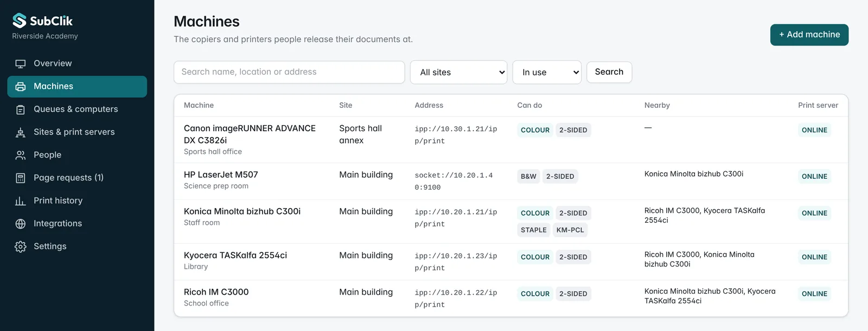Image resolution: width=868 pixels, height=331 pixels.
Task: Click the Overview monitor icon
Action: point(21,63)
